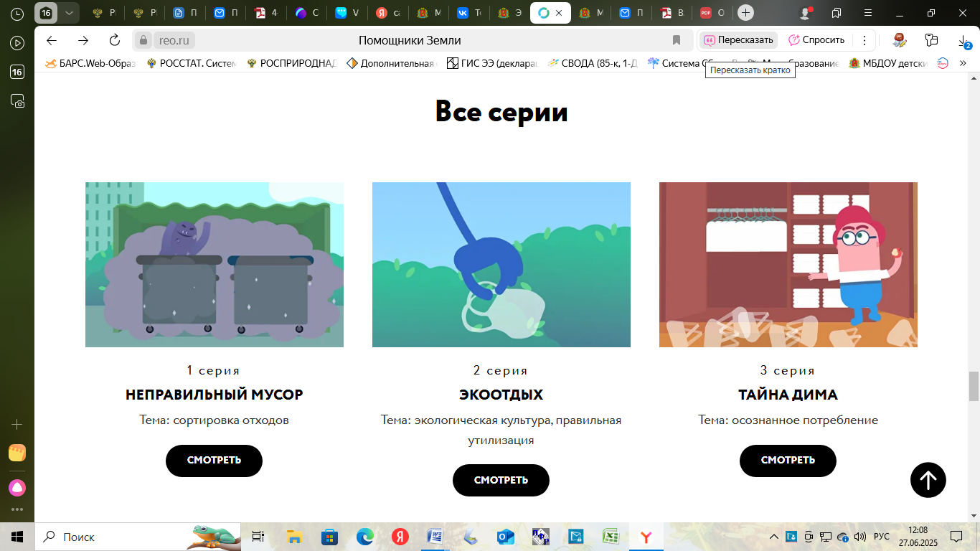Click the page vertical scrollbar thumb

(974, 387)
